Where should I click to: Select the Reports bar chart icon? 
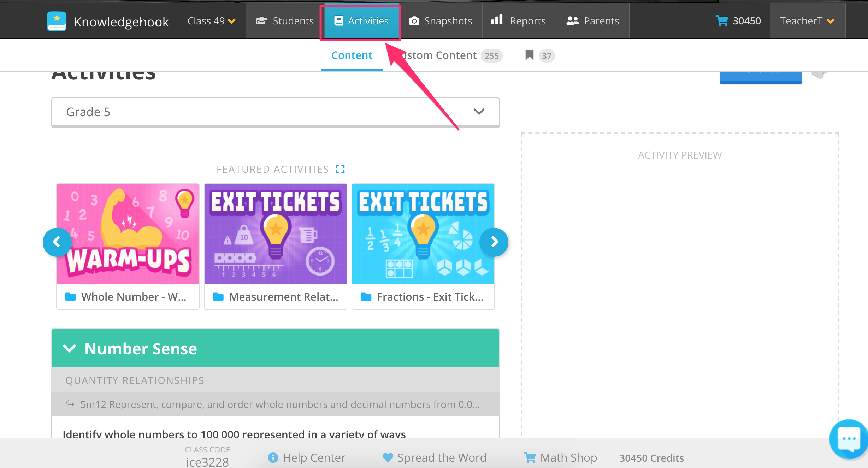[497, 21]
